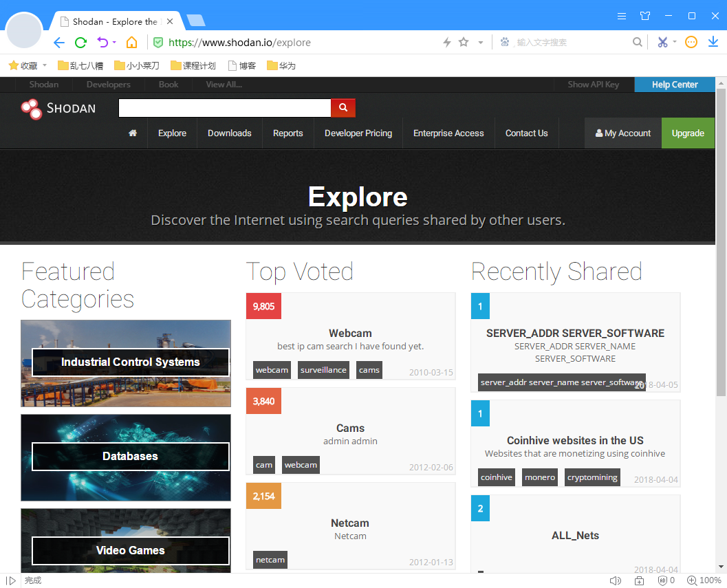Open the 华为 bookmark folder

[x=281, y=66]
